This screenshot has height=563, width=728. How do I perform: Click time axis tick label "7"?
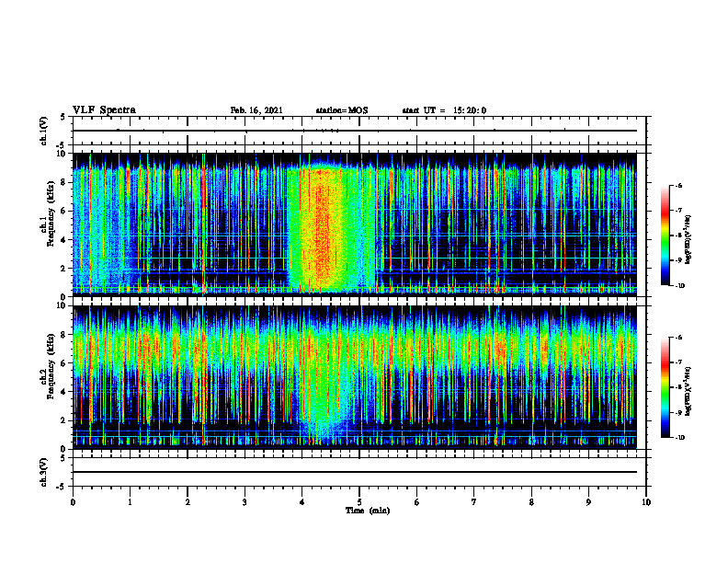tap(474, 502)
